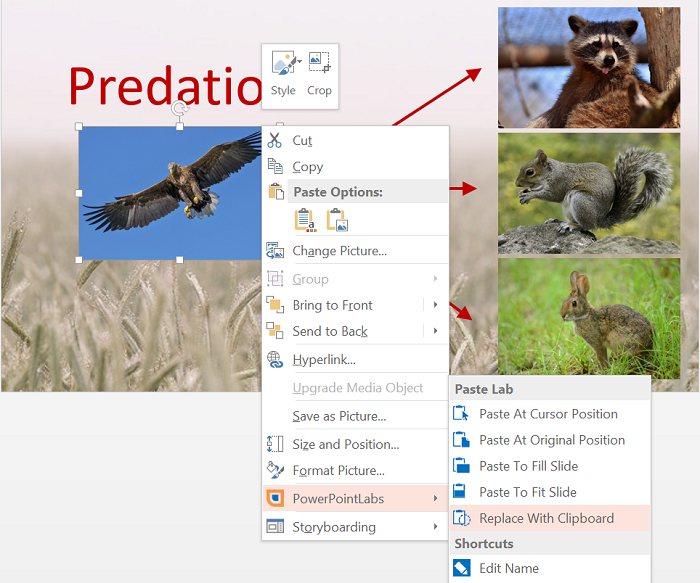Expand Send to Back submenu arrow
The image size is (700, 583).
coord(435,331)
